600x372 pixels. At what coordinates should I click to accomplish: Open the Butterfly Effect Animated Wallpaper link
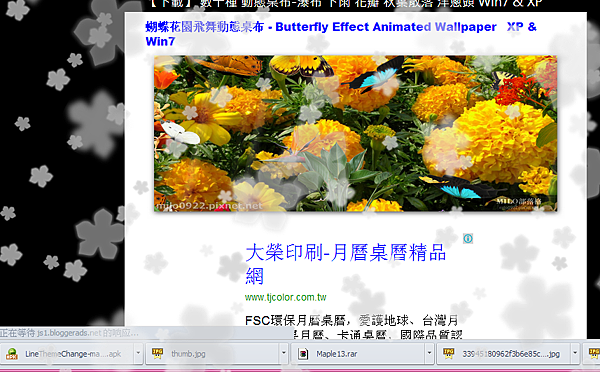tap(341, 34)
